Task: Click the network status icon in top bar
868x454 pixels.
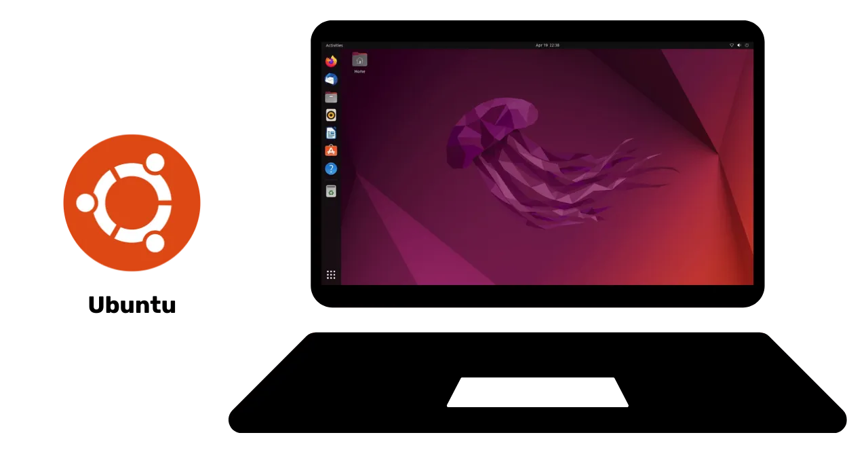Action: coord(731,45)
